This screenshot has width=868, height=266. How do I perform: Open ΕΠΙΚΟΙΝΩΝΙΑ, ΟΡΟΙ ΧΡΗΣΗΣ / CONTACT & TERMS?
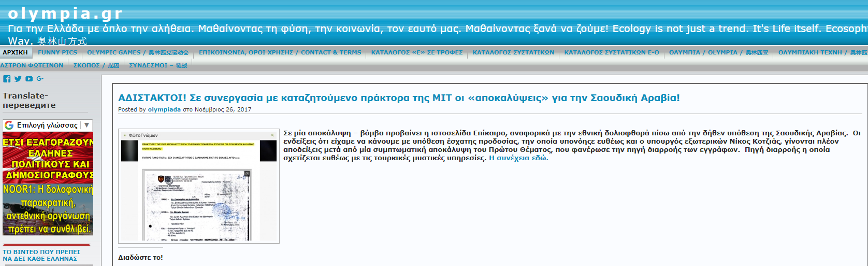click(280, 52)
